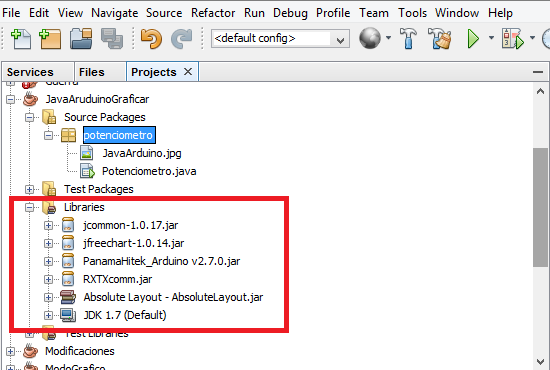Viewport: 550px width, 370px height.
Task: Collapse the Source Packages node
Action: click(x=29, y=117)
